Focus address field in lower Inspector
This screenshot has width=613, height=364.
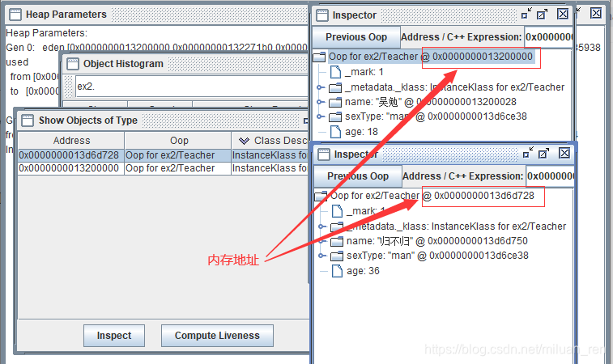[550, 176]
